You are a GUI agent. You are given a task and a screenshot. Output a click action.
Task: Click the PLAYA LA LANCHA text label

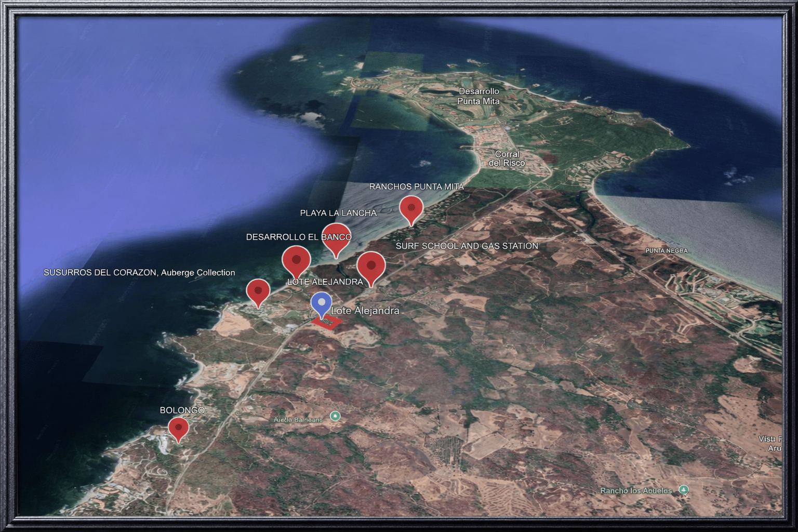point(338,213)
